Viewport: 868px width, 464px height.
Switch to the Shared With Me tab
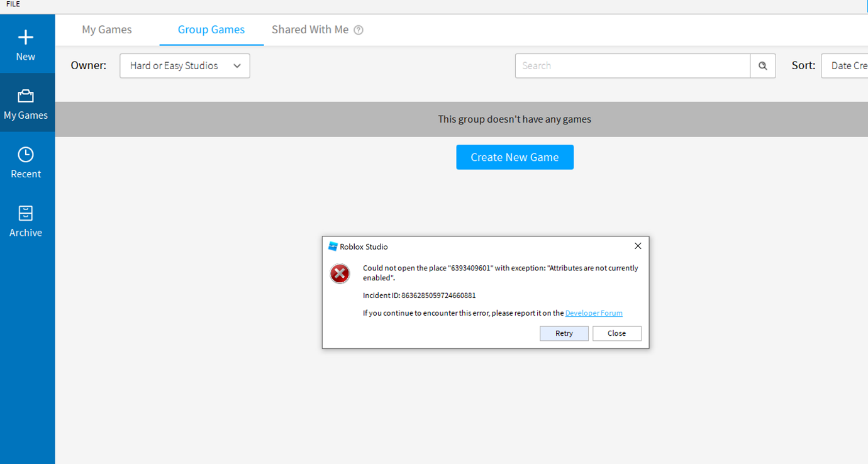pyautogui.click(x=310, y=30)
